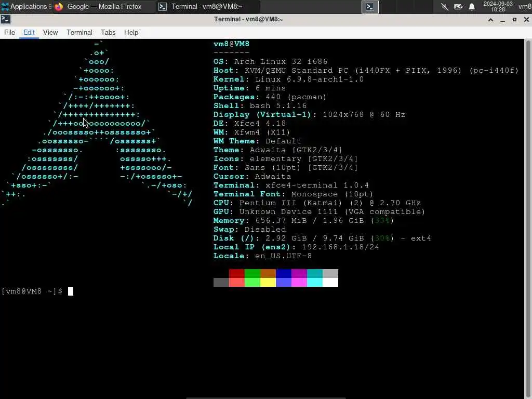This screenshot has width=532, height=399.
Task: Click the terminal icon in the taskbar button
Action: [163, 7]
